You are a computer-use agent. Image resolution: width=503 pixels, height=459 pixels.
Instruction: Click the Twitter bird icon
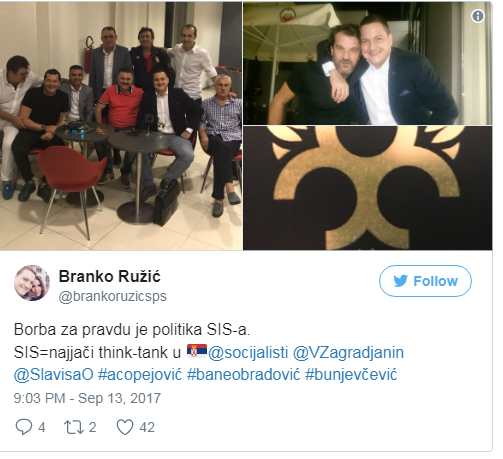pos(400,281)
